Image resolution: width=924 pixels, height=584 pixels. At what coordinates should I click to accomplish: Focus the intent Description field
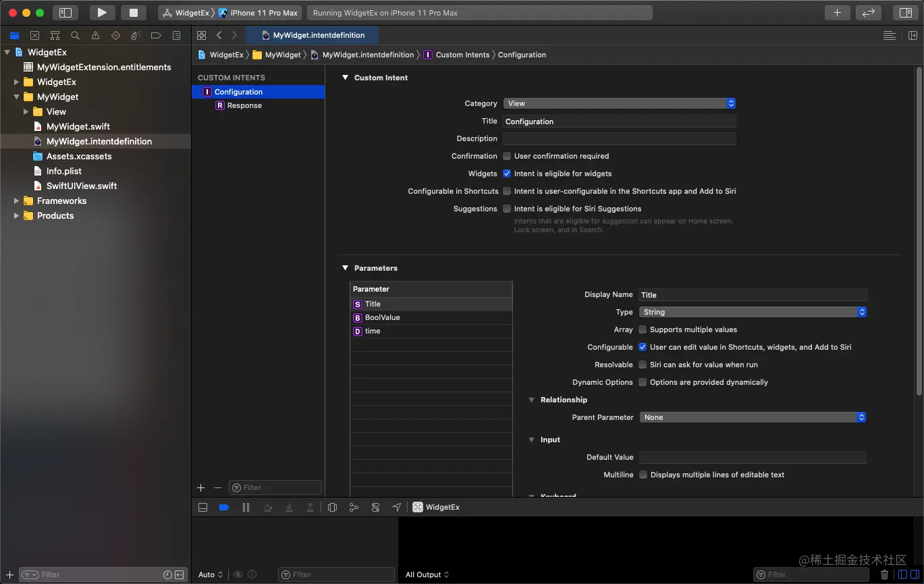tap(619, 138)
